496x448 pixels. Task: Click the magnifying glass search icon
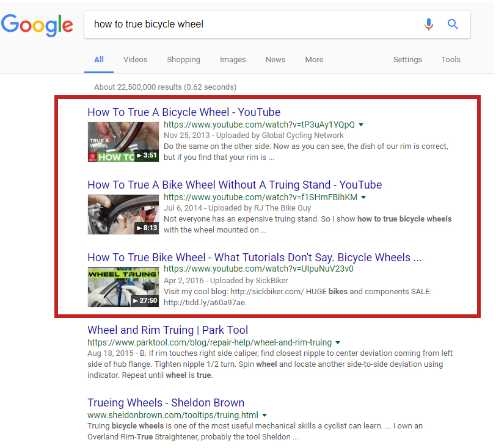point(453,24)
